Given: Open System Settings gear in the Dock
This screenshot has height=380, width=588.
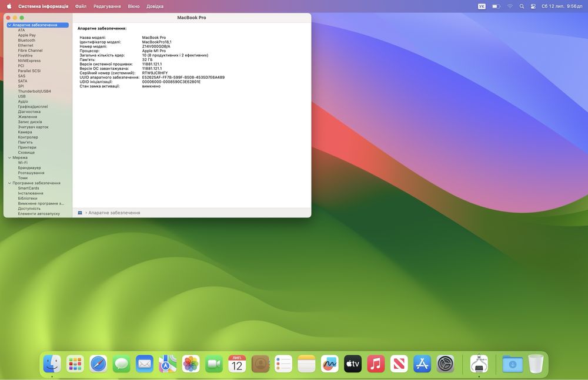Looking at the screenshot, I should pos(445,364).
